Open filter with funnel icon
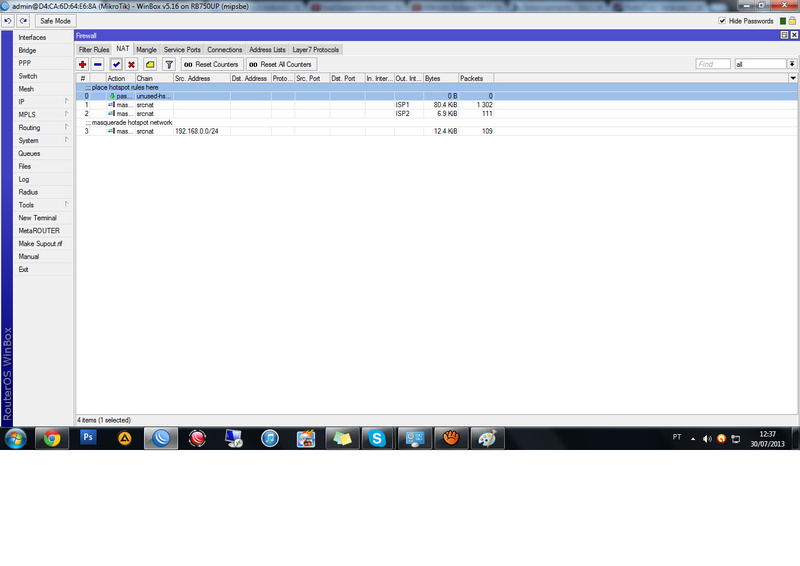 tap(169, 64)
